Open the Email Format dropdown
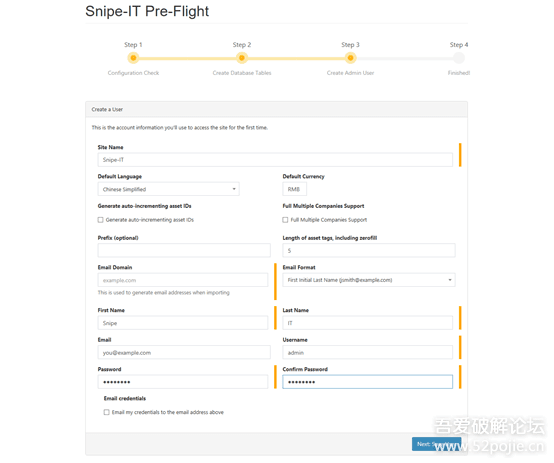554x463 pixels. [369, 280]
